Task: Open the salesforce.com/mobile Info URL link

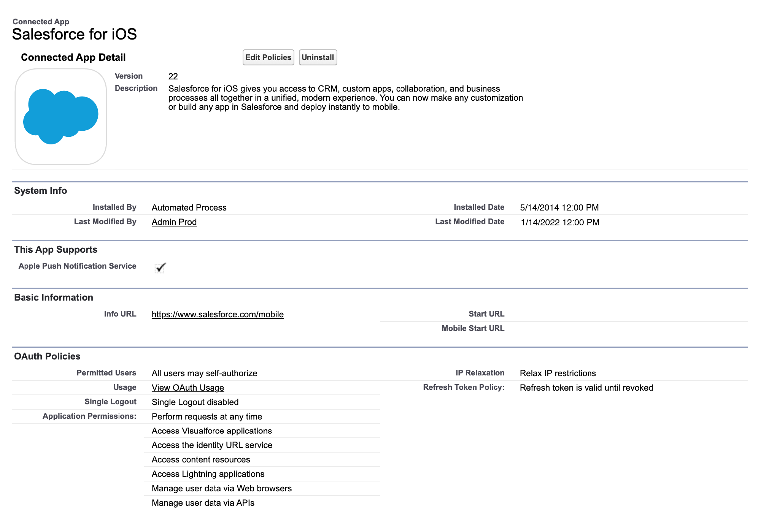Action: tap(218, 314)
